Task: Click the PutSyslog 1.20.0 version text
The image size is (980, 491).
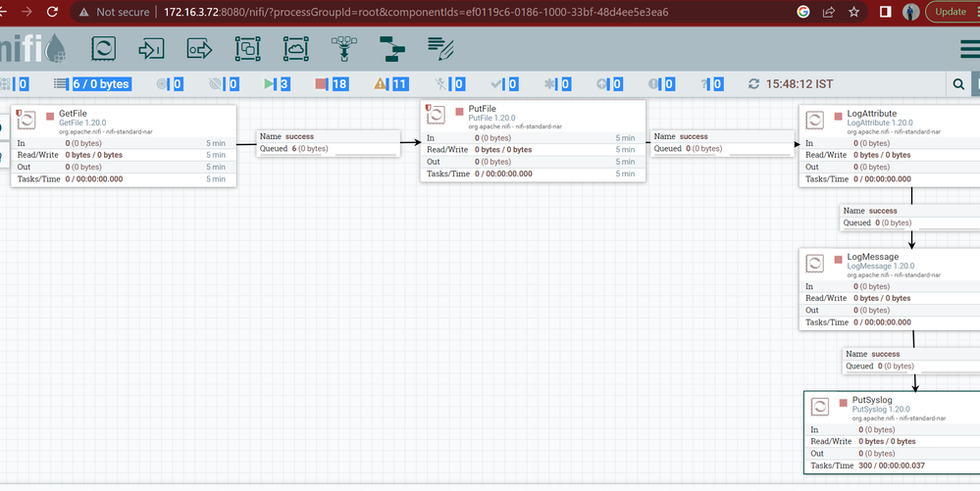Action: pyautogui.click(x=881, y=410)
